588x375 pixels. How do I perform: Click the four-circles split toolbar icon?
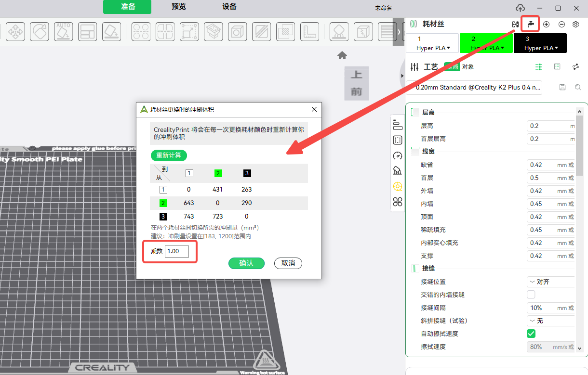(141, 32)
